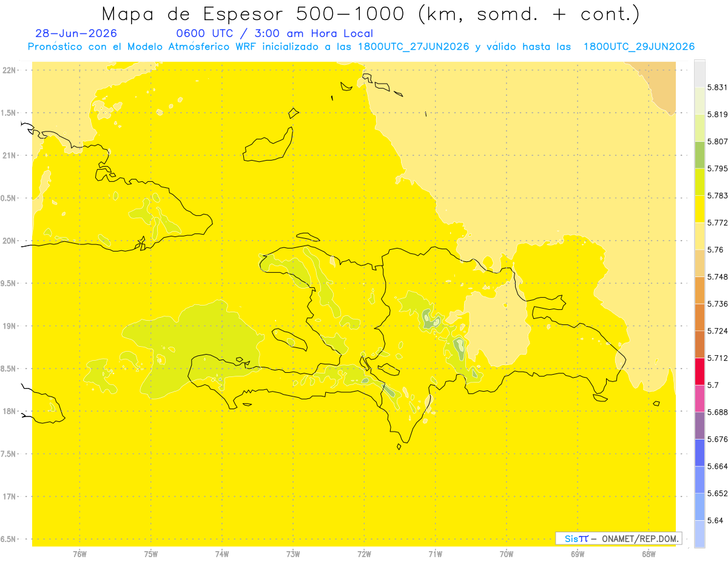This screenshot has width=728, height=562.
Task: Click the 76W longitude axis label
Action: pyautogui.click(x=79, y=554)
